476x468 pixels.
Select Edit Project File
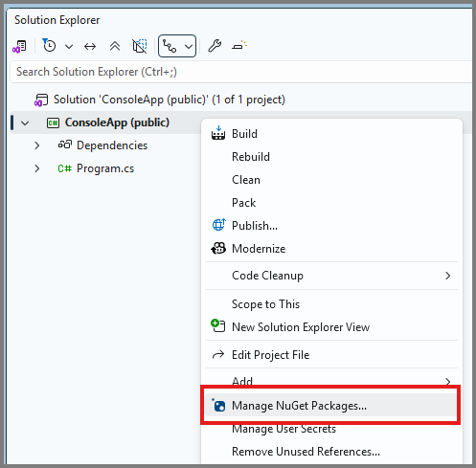pos(331,355)
